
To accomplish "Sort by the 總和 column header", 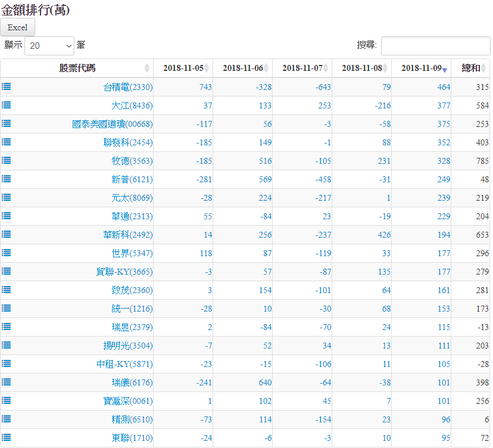I will tap(470, 68).
